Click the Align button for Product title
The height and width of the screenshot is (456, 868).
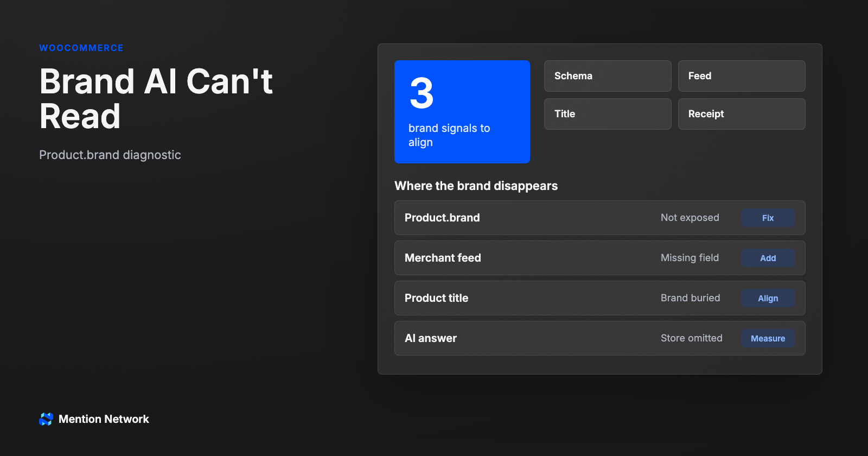coord(768,298)
